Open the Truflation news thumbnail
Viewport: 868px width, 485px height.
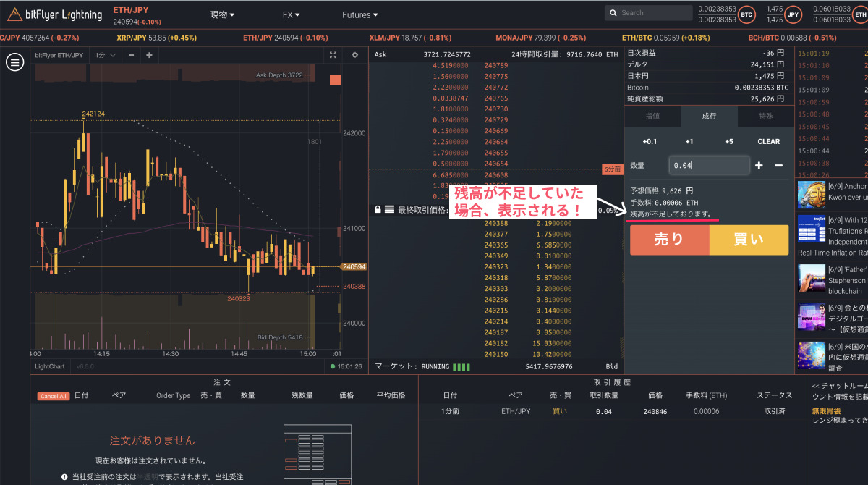(x=812, y=229)
